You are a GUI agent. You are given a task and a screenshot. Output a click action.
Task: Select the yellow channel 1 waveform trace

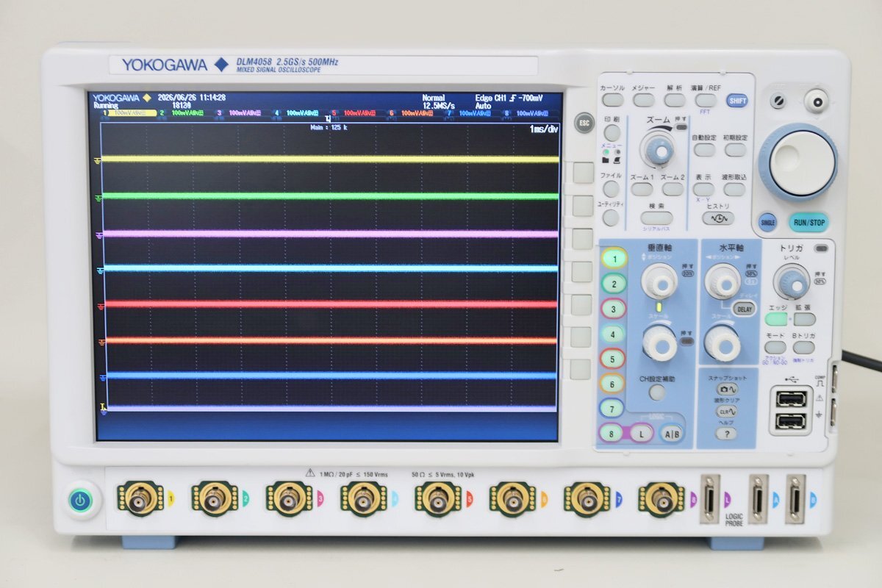pyautogui.click(x=330, y=159)
